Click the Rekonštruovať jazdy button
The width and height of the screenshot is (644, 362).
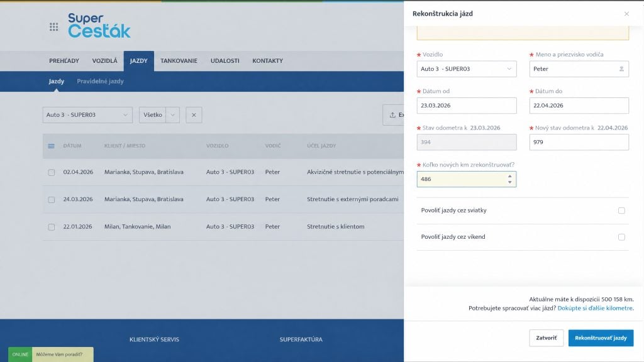[601, 337]
